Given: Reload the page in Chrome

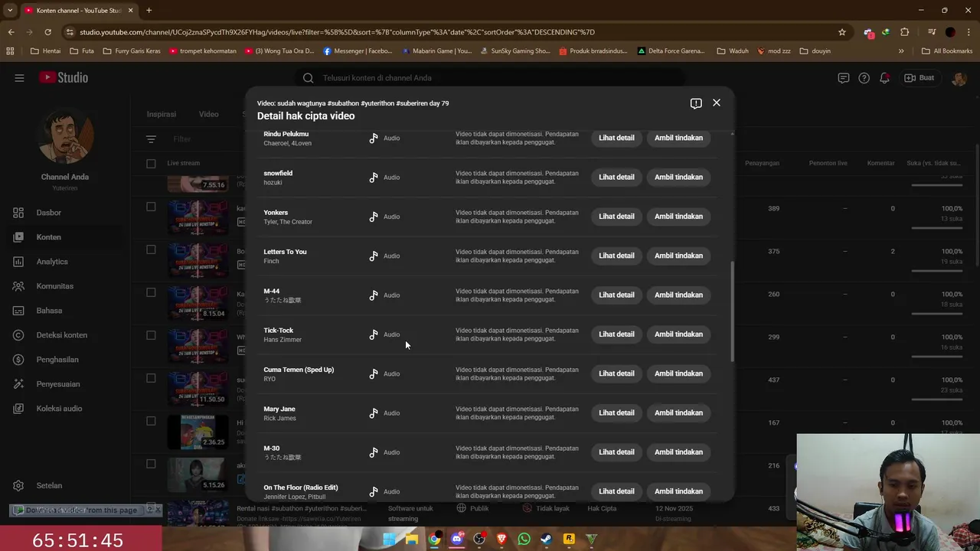Looking at the screenshot, I should coord(47,32).
